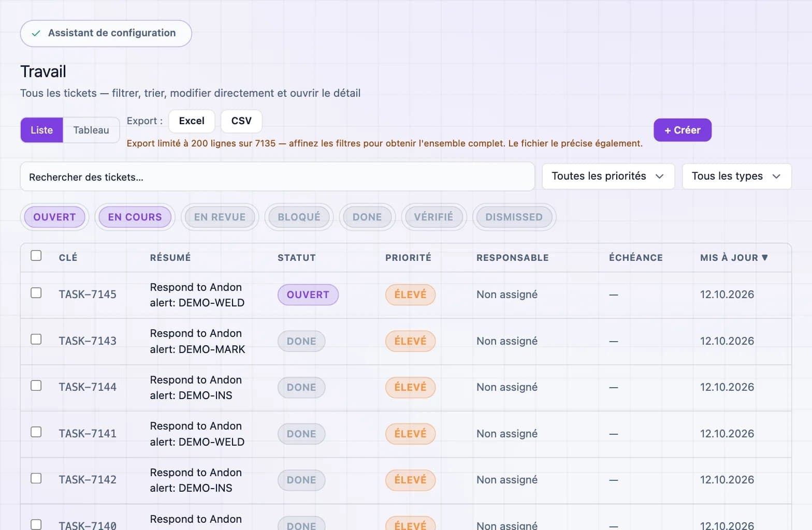The width and height of the screenshot is (812, 530).
Task: Switch to the Liste view
Action: [x=41, y=130]
